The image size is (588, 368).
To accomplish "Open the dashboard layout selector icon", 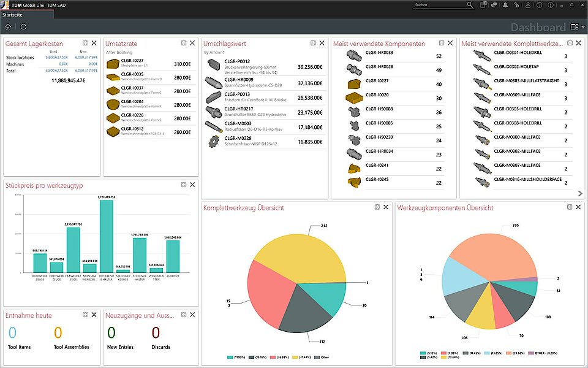I will pos(575,27).
